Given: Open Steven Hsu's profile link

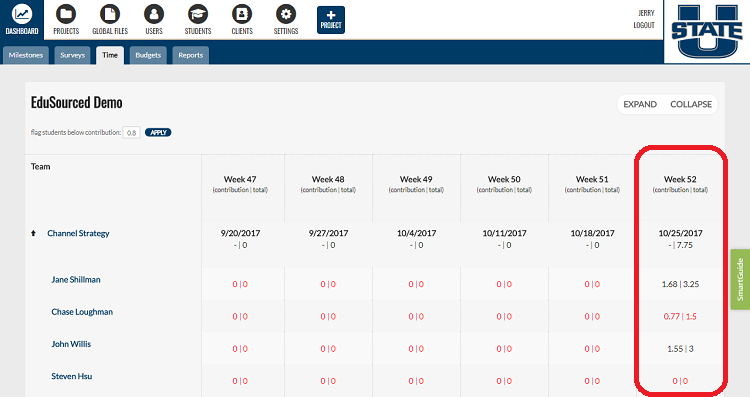Looking at the screenshot, I should (72, 376).
